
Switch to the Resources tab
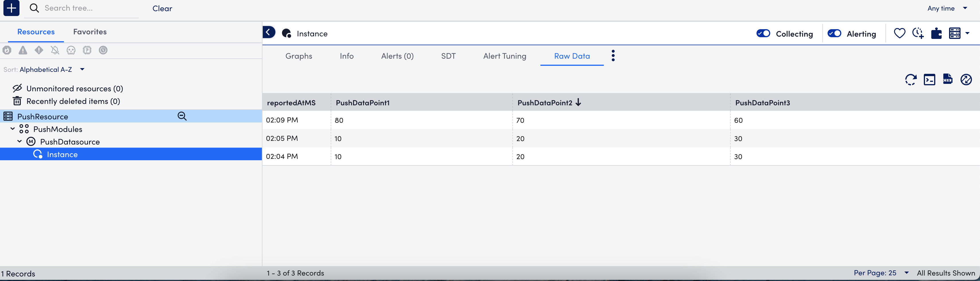(36, 31)
